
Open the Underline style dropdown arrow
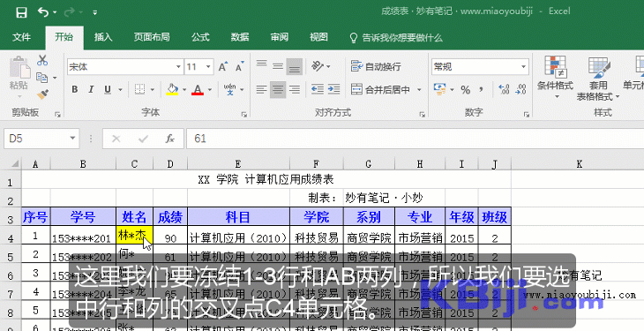[x=120, y=89]
